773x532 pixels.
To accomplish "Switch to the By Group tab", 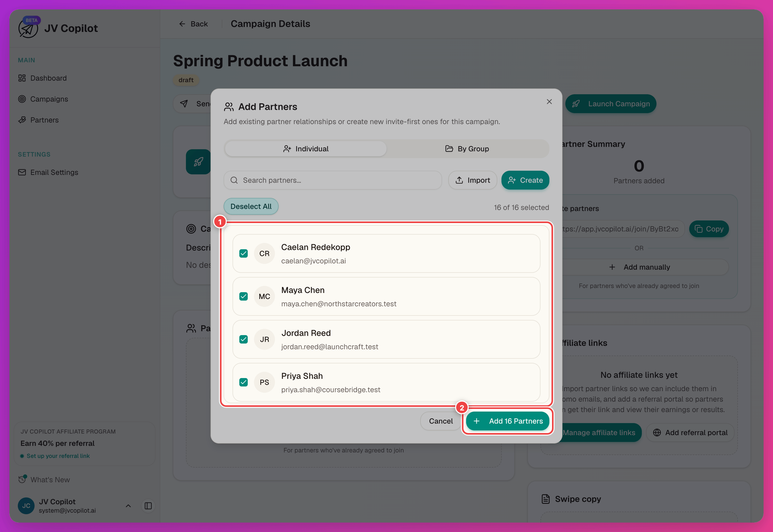I will (467, 149).
